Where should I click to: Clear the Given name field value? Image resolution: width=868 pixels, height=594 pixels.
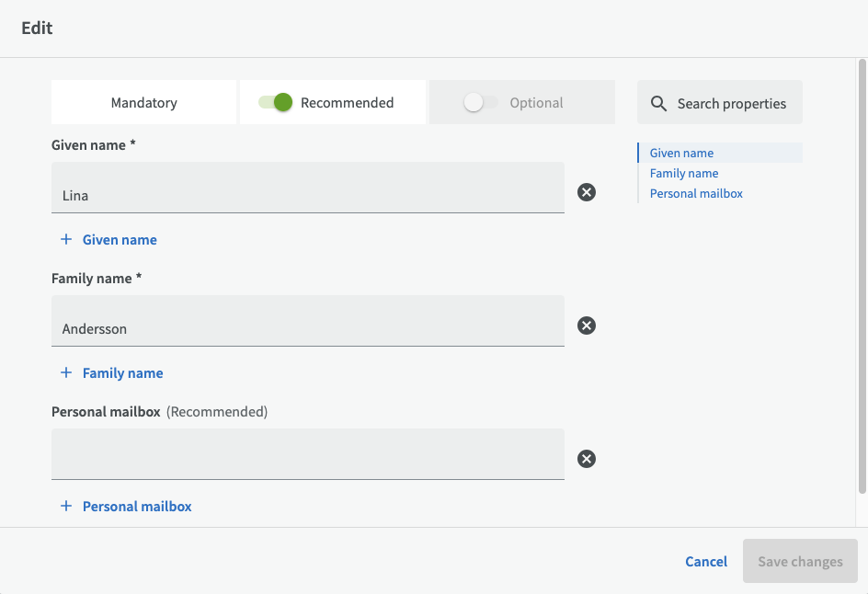587,192
